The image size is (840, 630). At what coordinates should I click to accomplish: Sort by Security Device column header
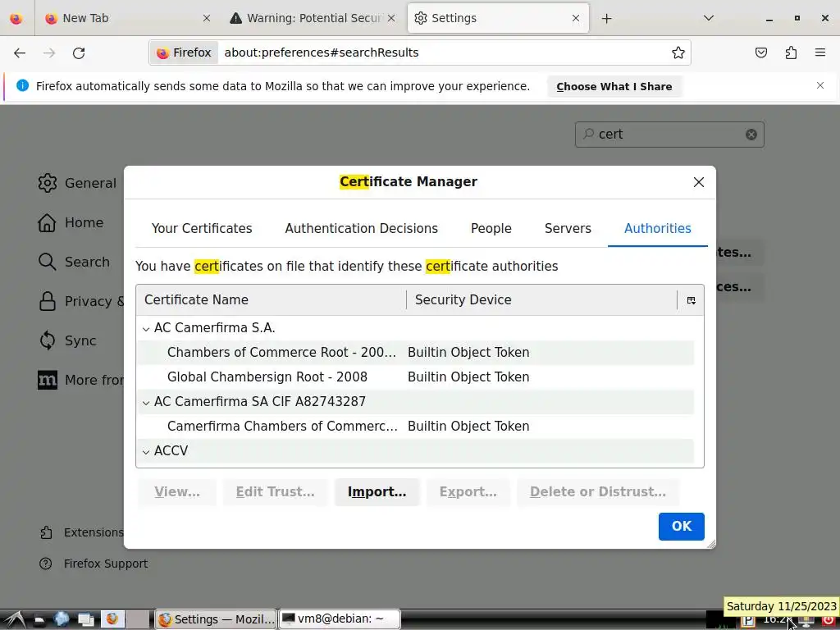(x=541, y=300)
